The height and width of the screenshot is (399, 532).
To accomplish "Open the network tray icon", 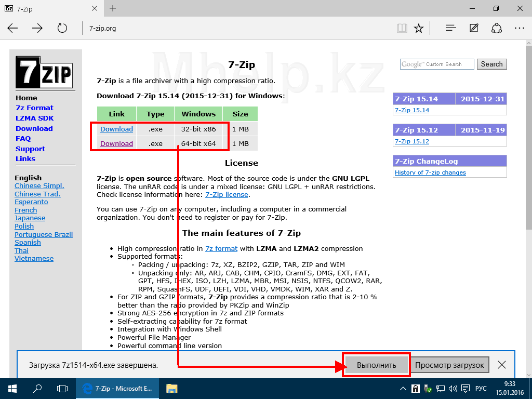I will click(441, 389).
